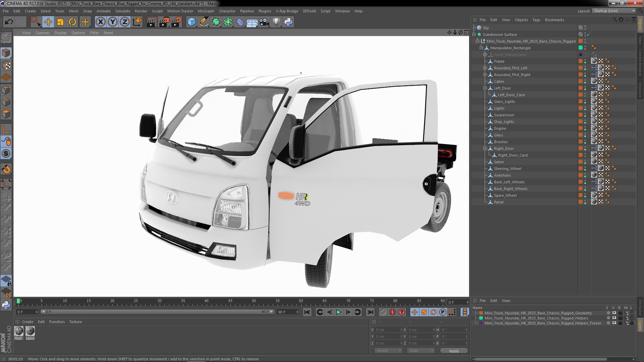The image size is (644, 362).
Task: Add an Array modeling object
Action: tap(228, 22)
